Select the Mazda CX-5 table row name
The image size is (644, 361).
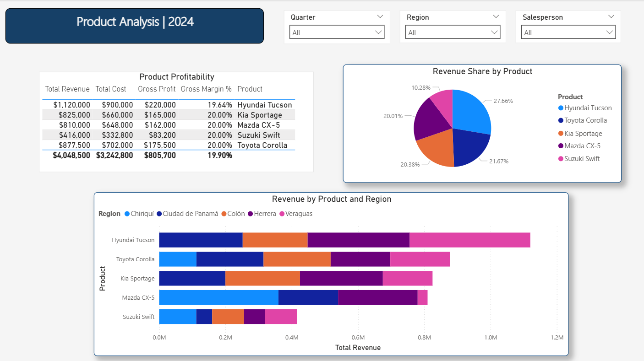(259, 125)
